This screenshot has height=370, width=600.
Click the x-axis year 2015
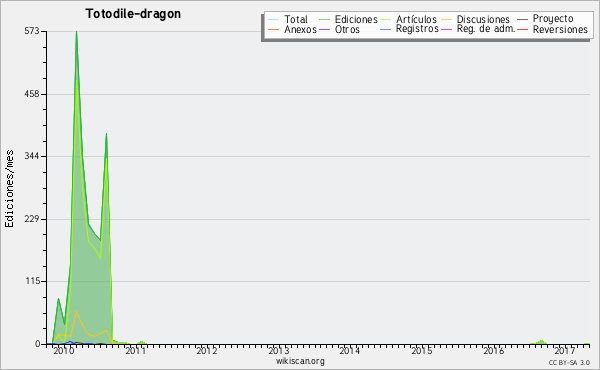422,350
